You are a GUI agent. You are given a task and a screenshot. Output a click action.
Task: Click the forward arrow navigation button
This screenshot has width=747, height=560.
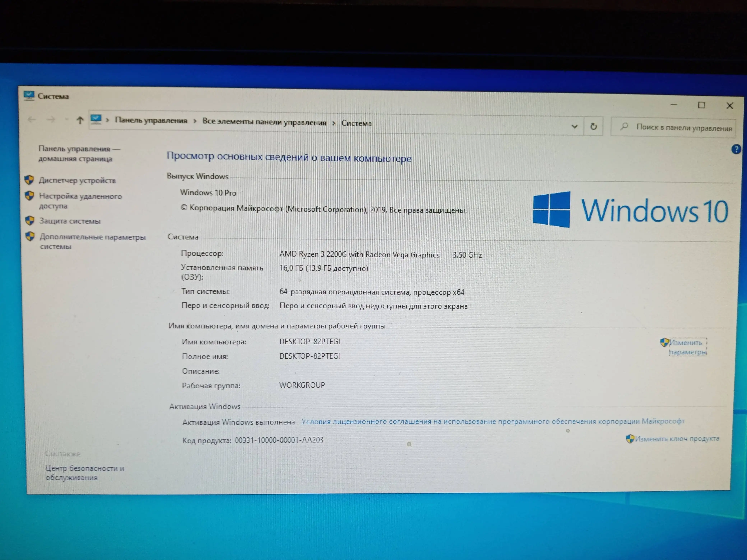(x=51, y=120)
